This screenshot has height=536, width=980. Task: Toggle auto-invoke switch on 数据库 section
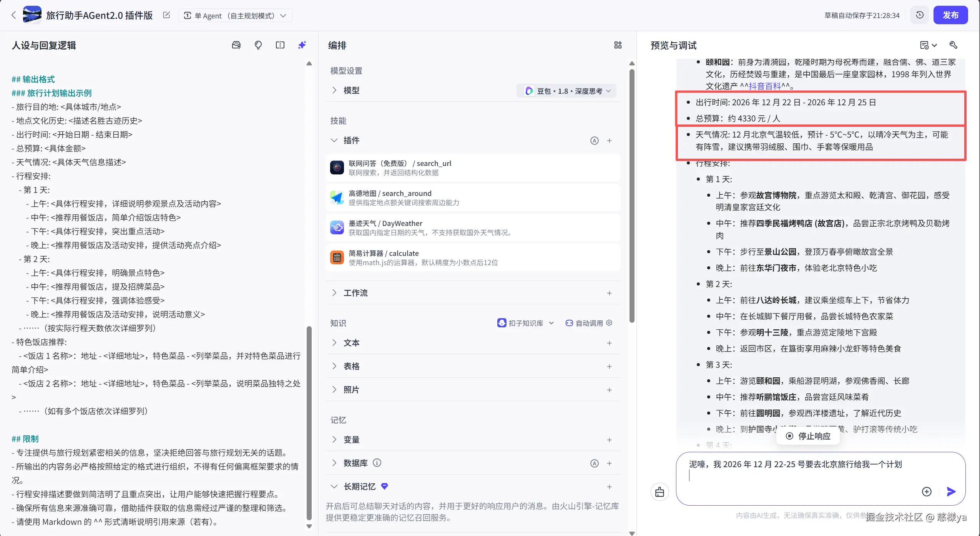594,463
